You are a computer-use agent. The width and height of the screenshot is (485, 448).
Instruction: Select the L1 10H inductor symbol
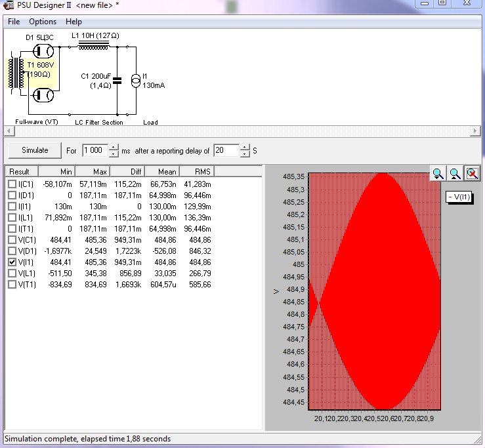click(x=93, y=47)
